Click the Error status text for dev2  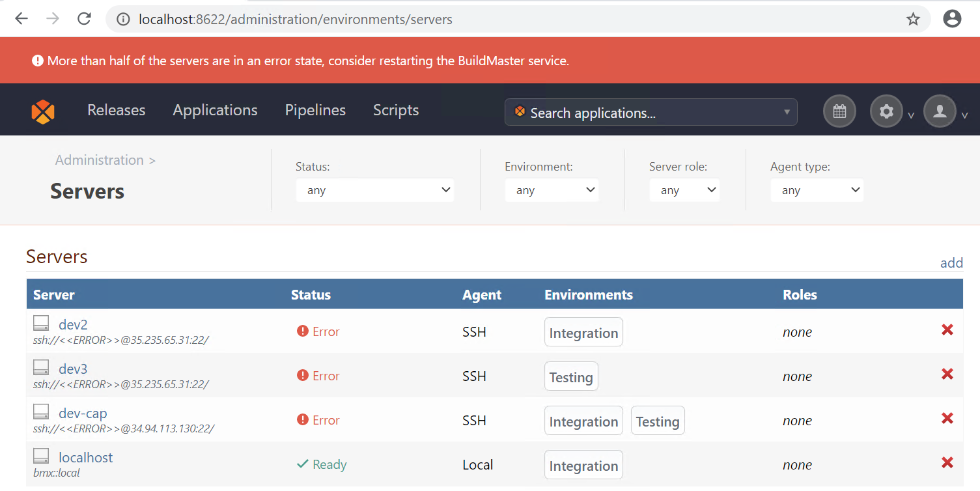pyautogui.click(x=326, y=331)
